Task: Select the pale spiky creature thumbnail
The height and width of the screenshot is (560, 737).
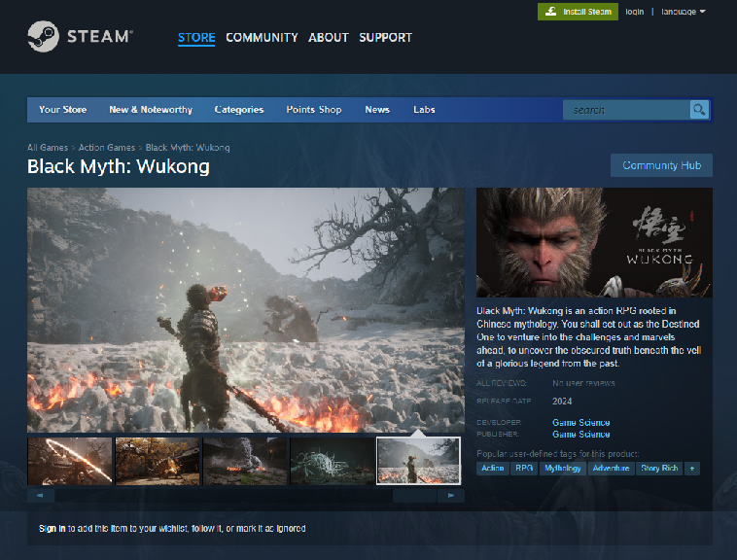Action: (333, 462)
